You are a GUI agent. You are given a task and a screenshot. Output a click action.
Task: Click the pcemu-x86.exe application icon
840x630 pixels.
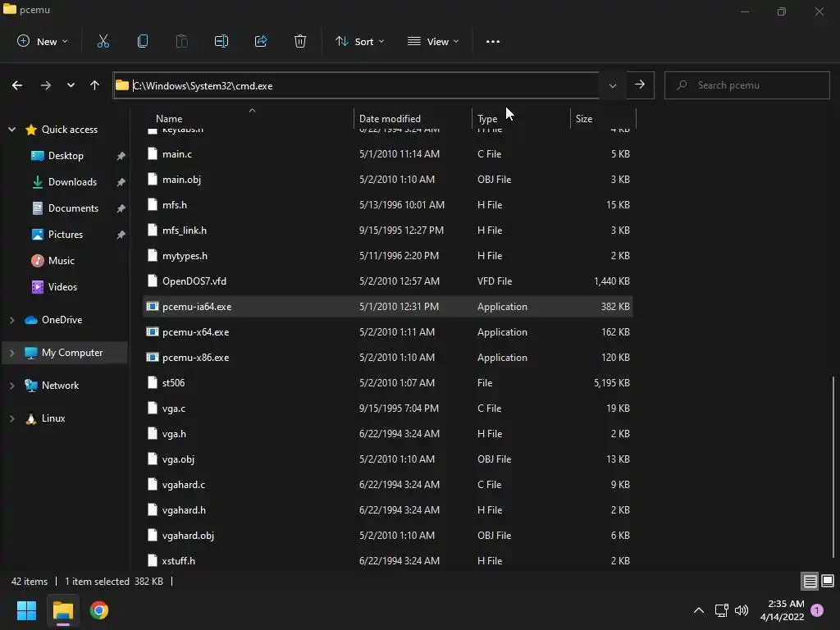(153, 358)
